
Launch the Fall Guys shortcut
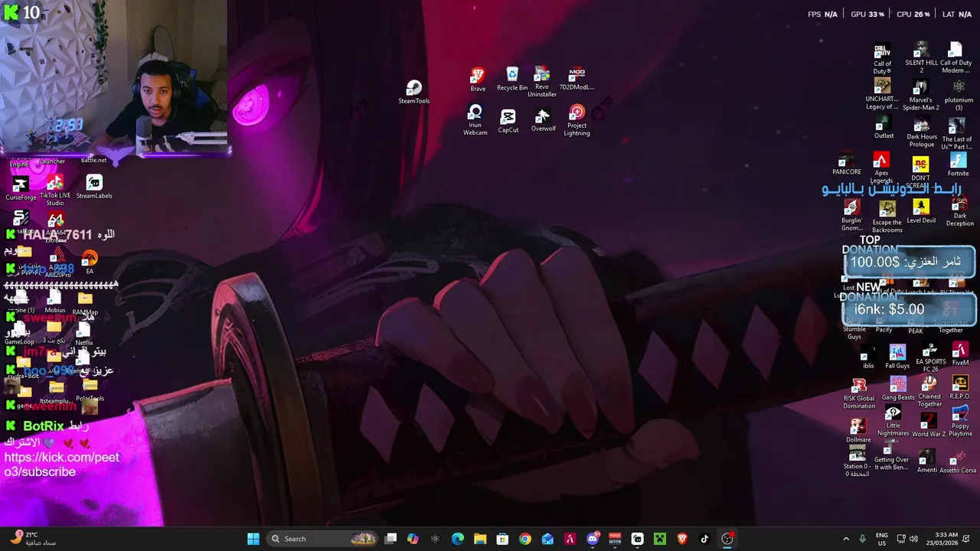point(897,357)
